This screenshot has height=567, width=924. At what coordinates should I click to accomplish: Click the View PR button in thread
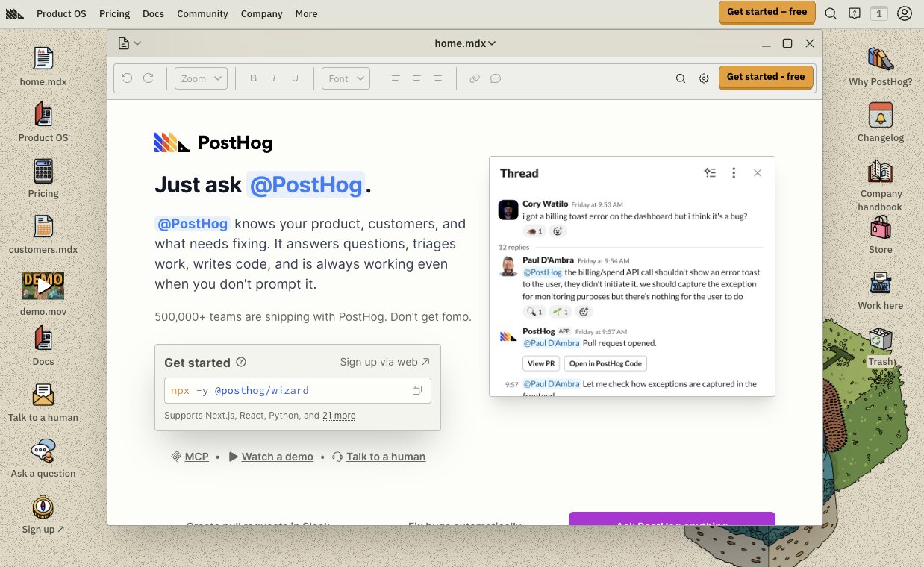coord(541,363)
